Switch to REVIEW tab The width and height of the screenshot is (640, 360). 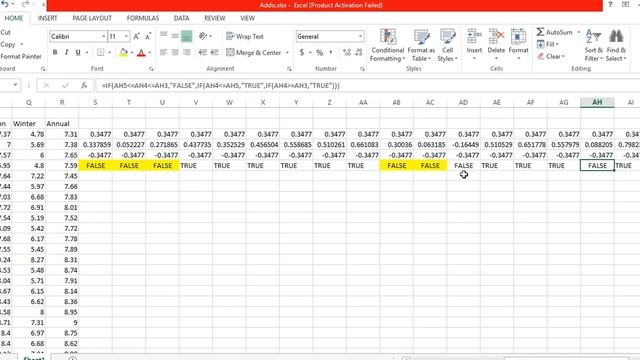point(215,18)
